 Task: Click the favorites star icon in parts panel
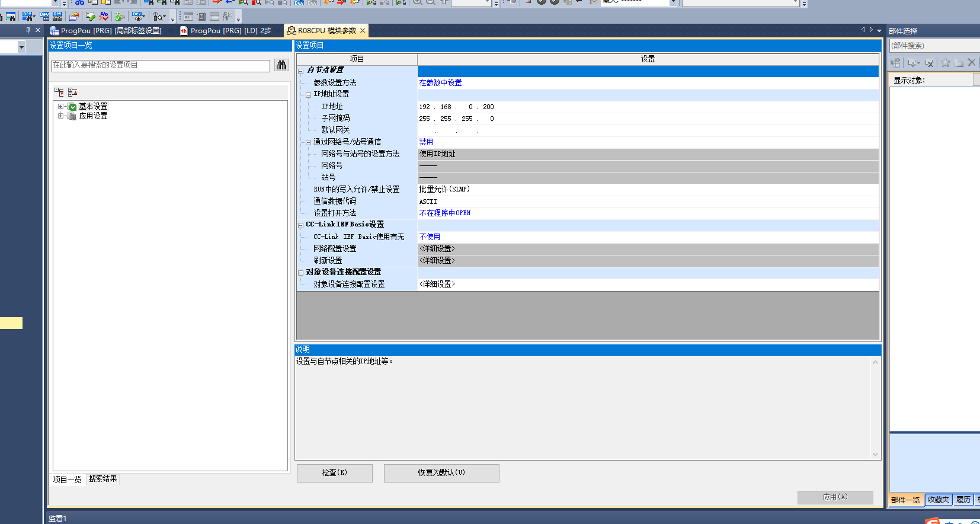(946, 63)
